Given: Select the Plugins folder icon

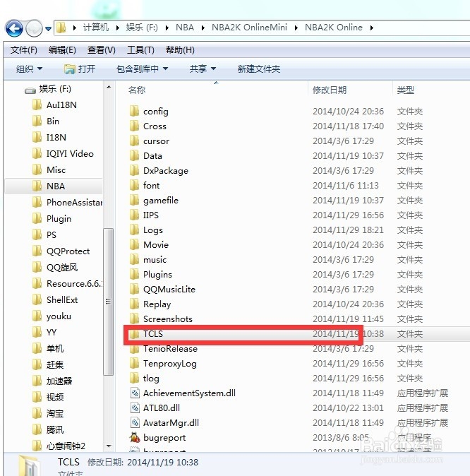Looking at the screenshot, I should click(134, 275).
